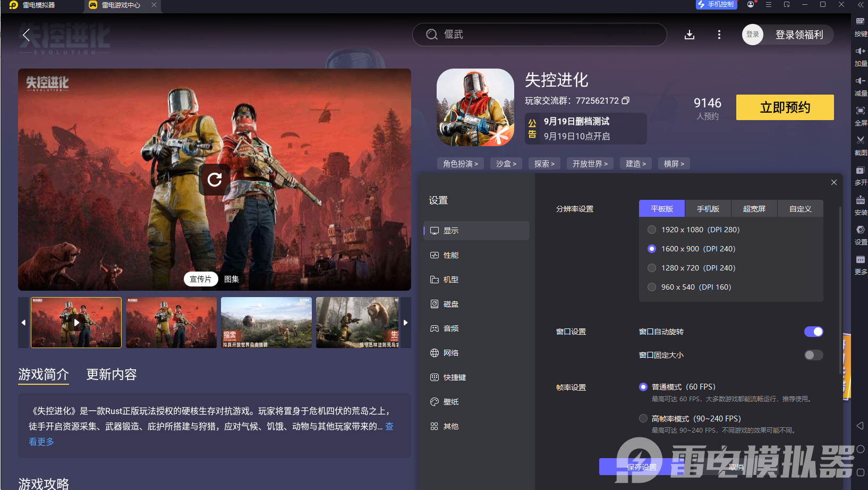The image size is (868, 490).
Task: Click 登录领福利 login button
Action: pyautogui.click(x=799, y=35)
